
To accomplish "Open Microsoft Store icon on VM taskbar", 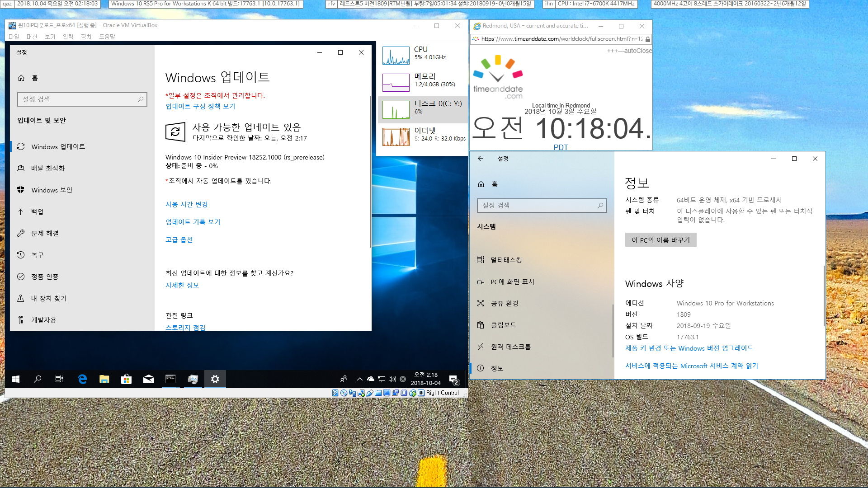I will (127, 379).
